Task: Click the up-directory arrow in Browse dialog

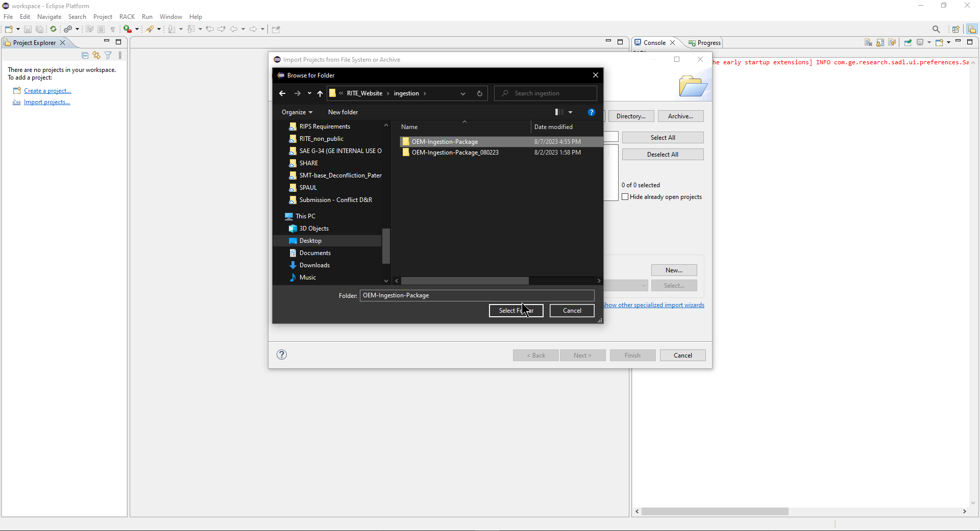Action: point(320,93)
